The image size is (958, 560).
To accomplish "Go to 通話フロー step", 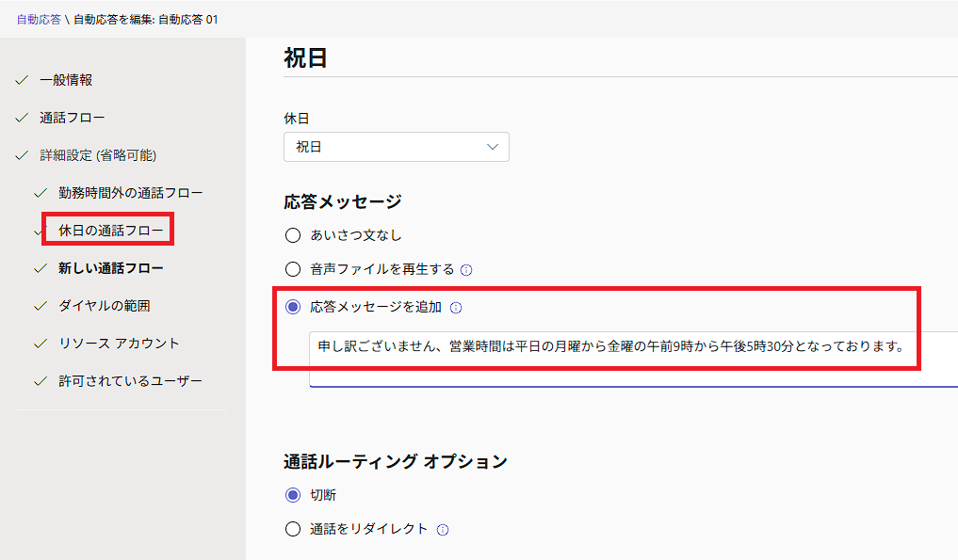I will click(x=73, y=118).
